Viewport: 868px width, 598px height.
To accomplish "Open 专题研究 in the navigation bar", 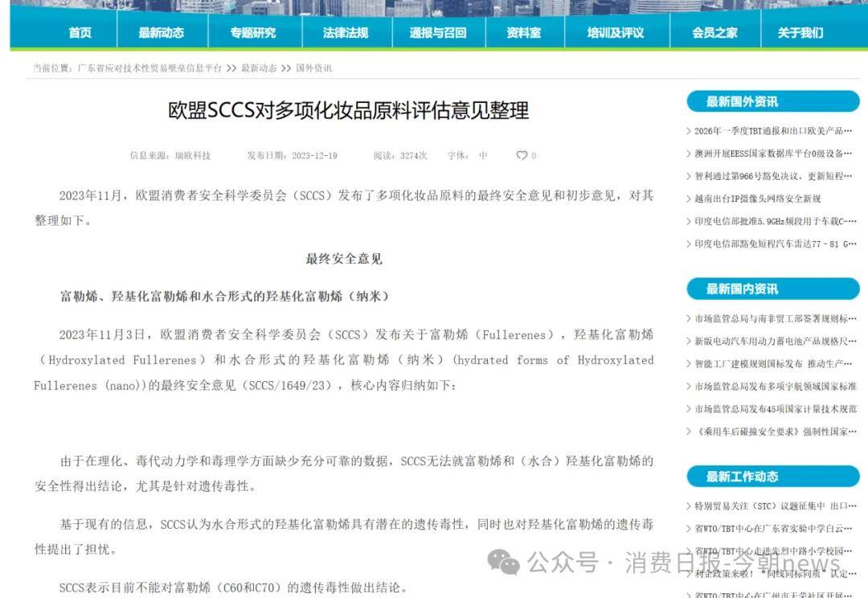I will tap(253, 33).
